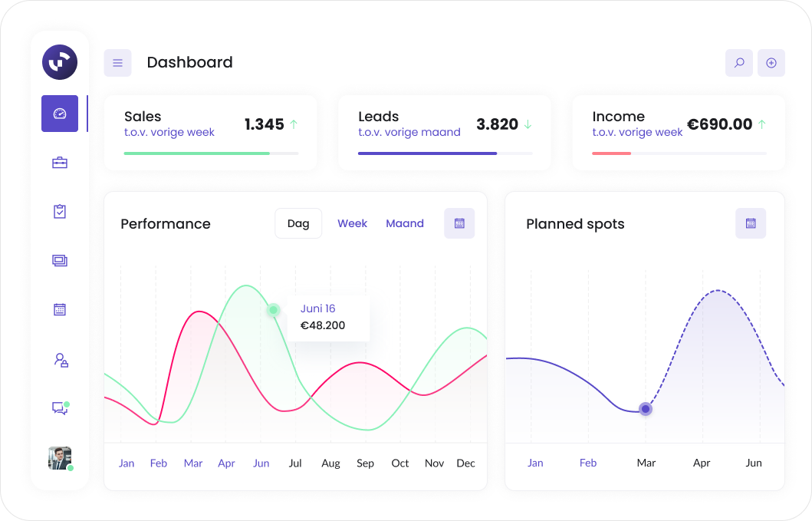Open the chat messages icon
The height and width of the screenshot is (521, 812).
60,408
